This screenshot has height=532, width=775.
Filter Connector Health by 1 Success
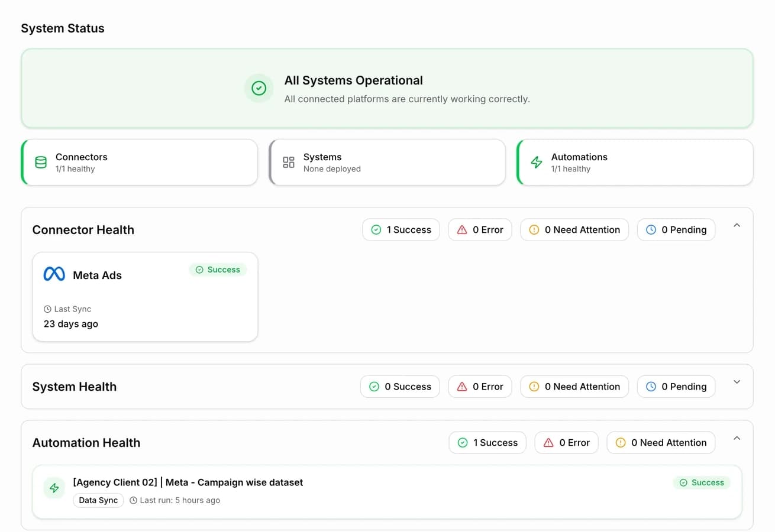[x=401, y=230]
